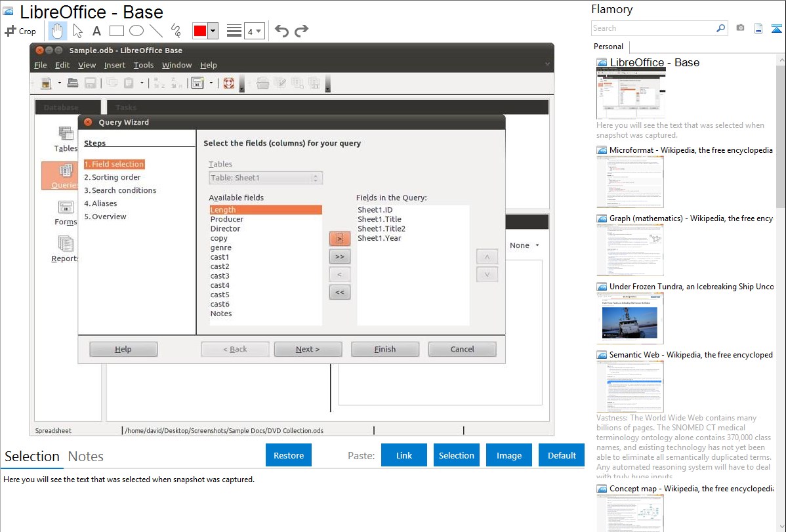Pick the text annotation tool A
Image resolution: width=786 pixels, height=532 pixels.
coord(96,31)
